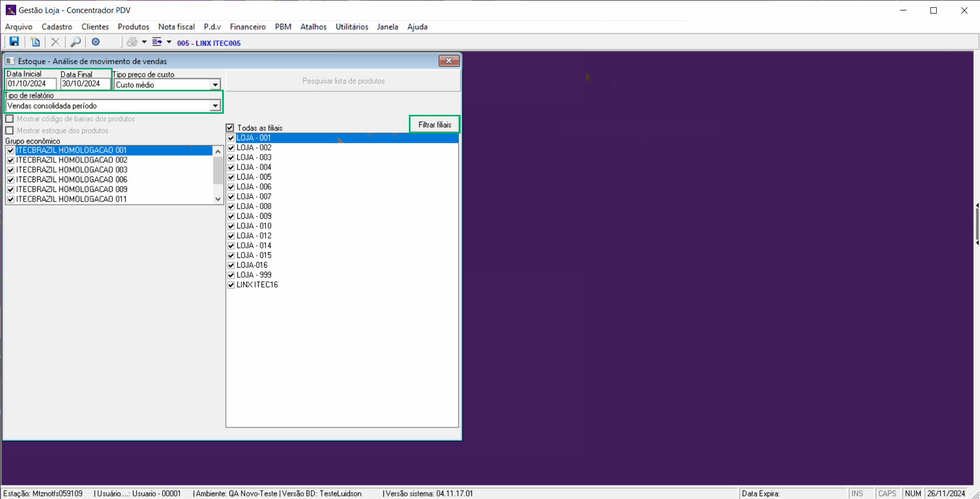Uncheck the Todas as filiais checkbox
This screenshot has width=980, height=499.
point(230,128)
